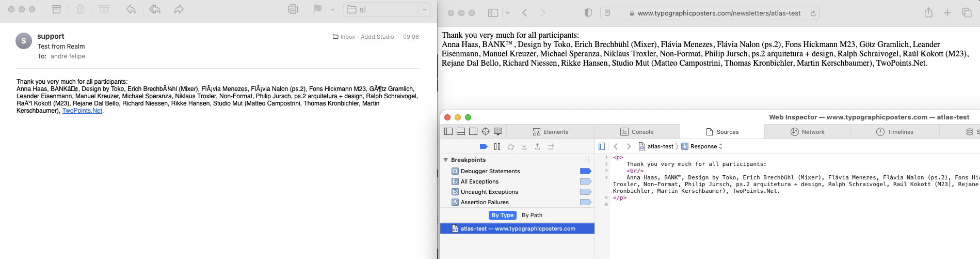
Task: Open device settings icon in Inspector
Action: point(498,132)
